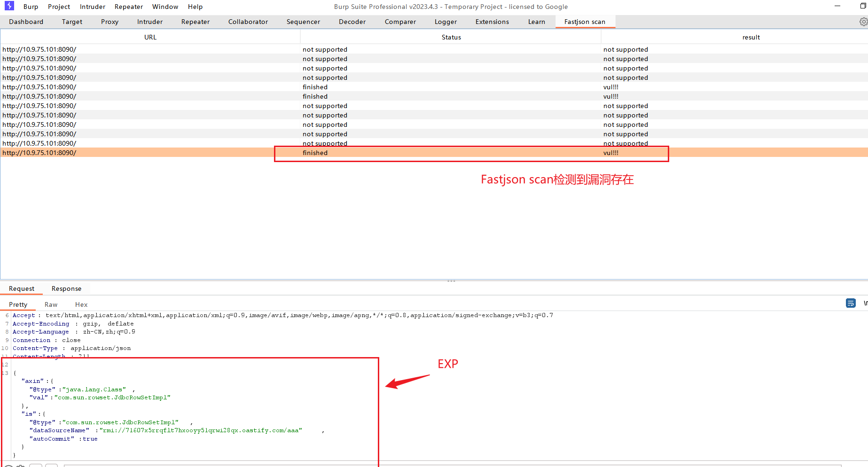Minimize the Burp Suite window
This screenshot has width=868, height=467.
point(837,6)
